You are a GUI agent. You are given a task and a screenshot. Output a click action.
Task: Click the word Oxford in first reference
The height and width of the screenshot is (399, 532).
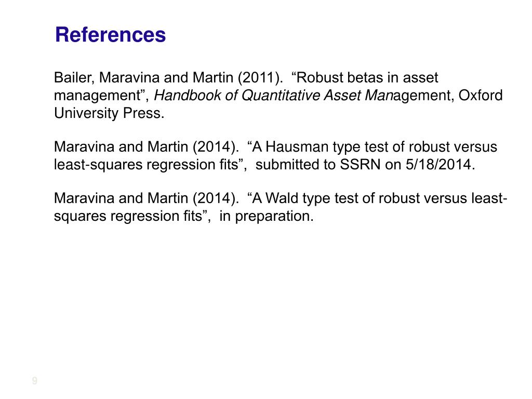coord(481,96)
